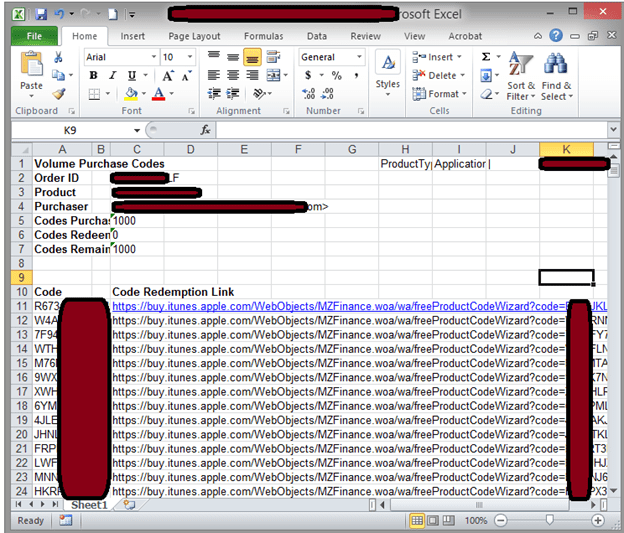Click the Decrease Decimal icon
The width and height of the screenshot is (624, 533).
(328, 94)
